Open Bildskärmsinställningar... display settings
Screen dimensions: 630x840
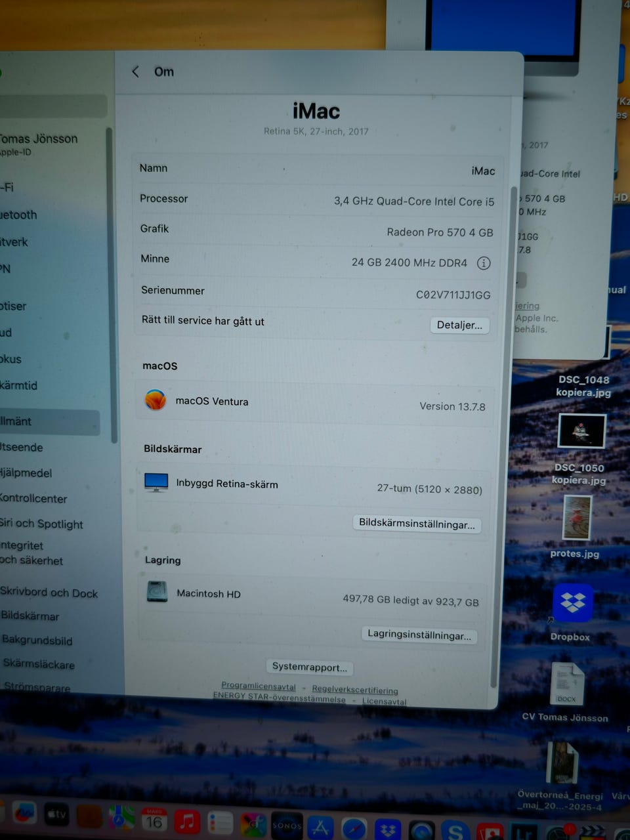pos(417,524)
